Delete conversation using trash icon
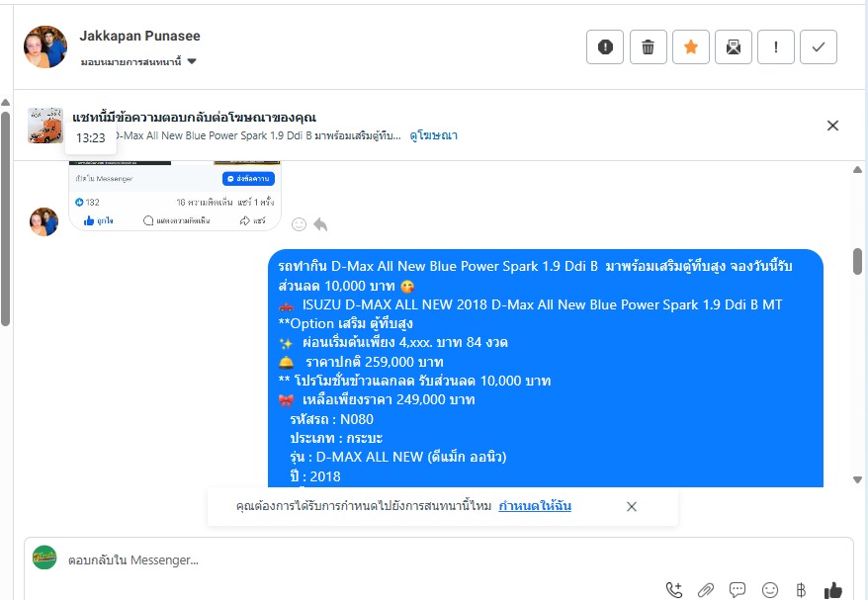The width and height of the screenshot is (868, 600). [x=649, y=47]
